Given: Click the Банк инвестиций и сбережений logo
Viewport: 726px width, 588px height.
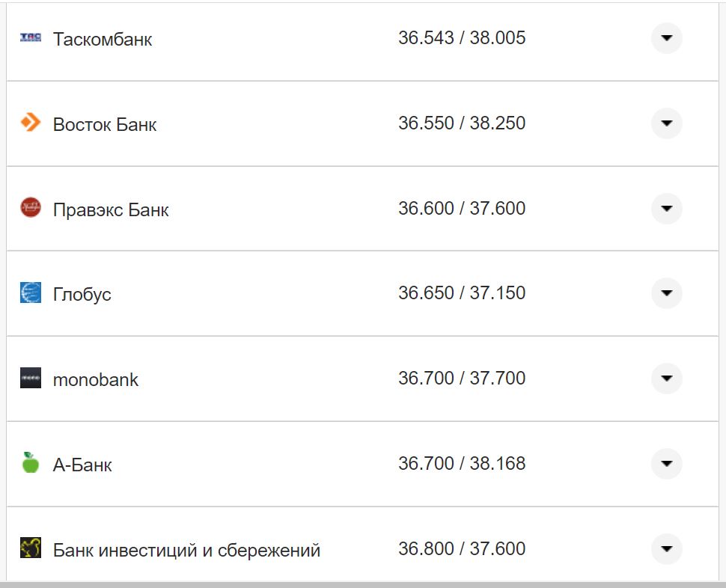Looking at the screenshot, I should tap(31, 548).
